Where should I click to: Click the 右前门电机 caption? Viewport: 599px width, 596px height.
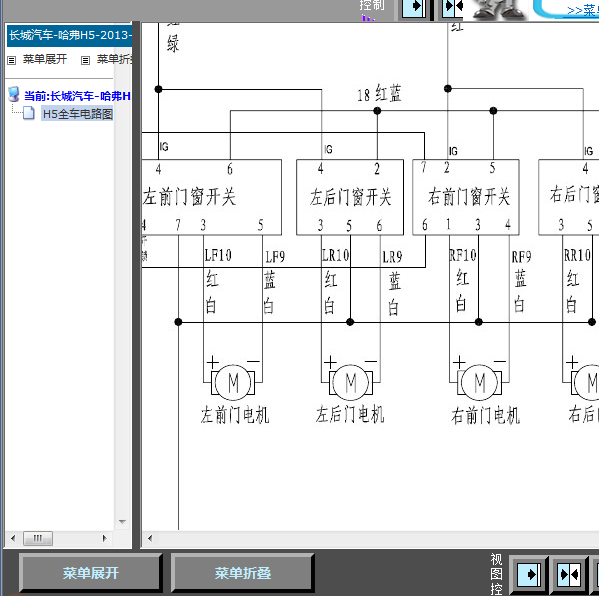coord(486,415)
